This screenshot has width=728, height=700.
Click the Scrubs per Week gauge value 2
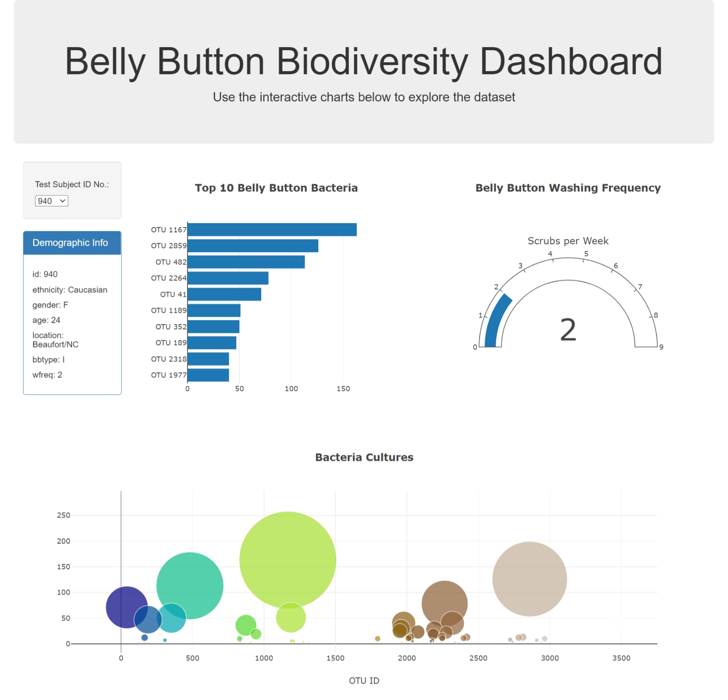click(568, 330)
